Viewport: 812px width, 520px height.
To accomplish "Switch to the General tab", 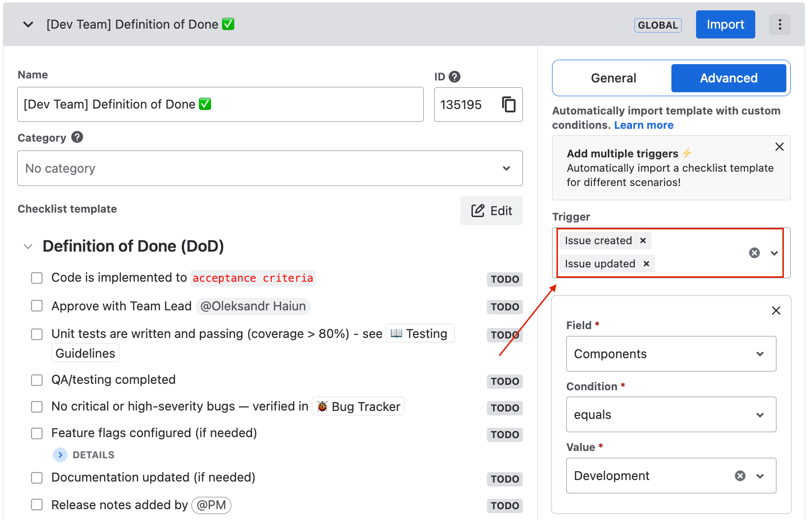I will tap(613, 78).
